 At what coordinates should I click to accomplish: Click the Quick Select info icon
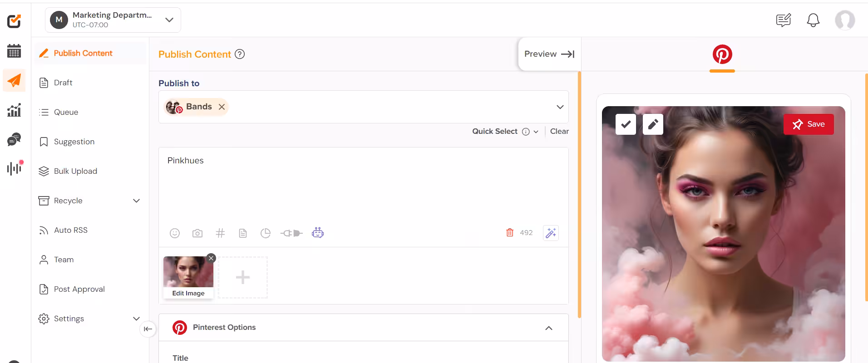526,132
